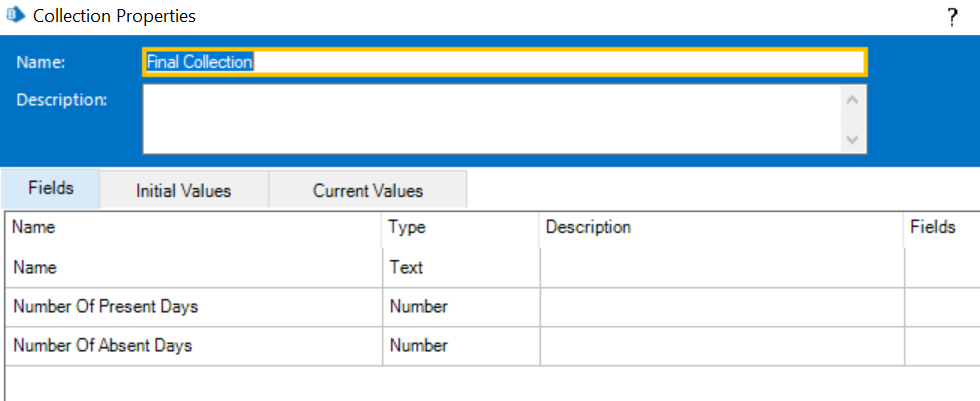The height and width of the screenshot is (401, 980).
Task: Click the Blue Prism icon in title bar
Action: coord(16,16)
